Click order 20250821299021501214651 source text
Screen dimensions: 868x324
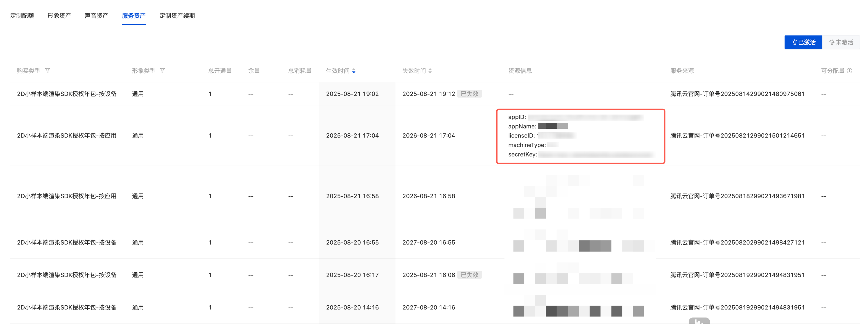coord(737,136)
